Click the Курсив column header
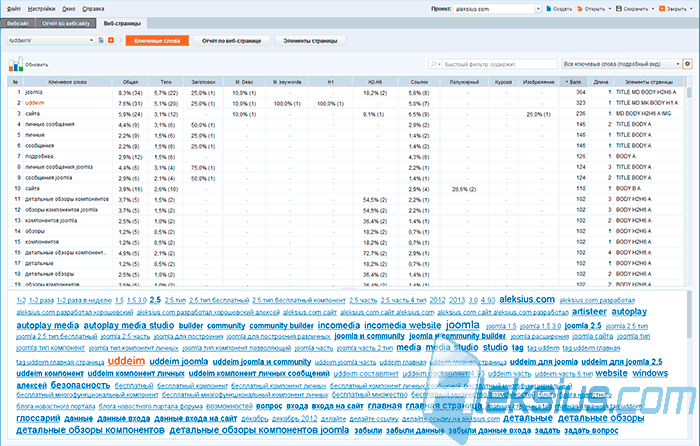 click(x=503, y=82)
